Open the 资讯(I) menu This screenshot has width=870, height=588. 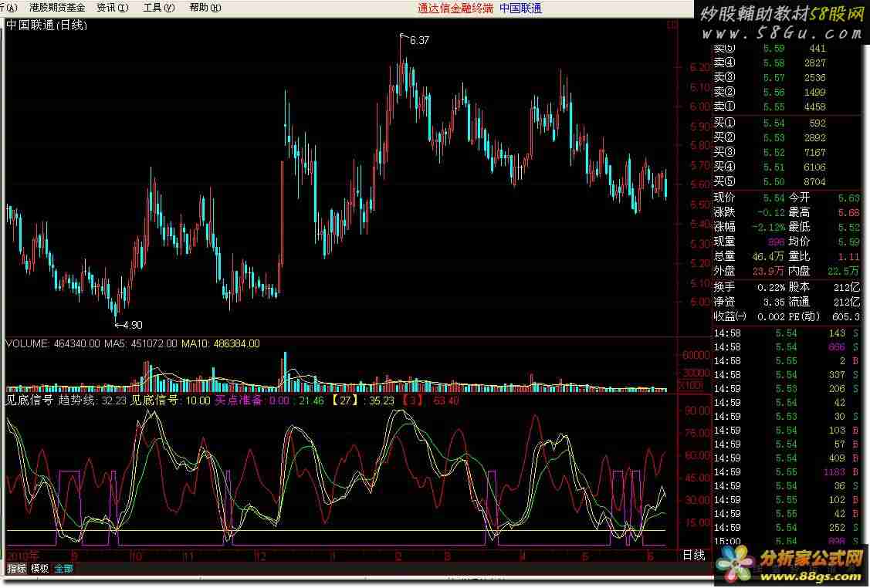point(113,8)
